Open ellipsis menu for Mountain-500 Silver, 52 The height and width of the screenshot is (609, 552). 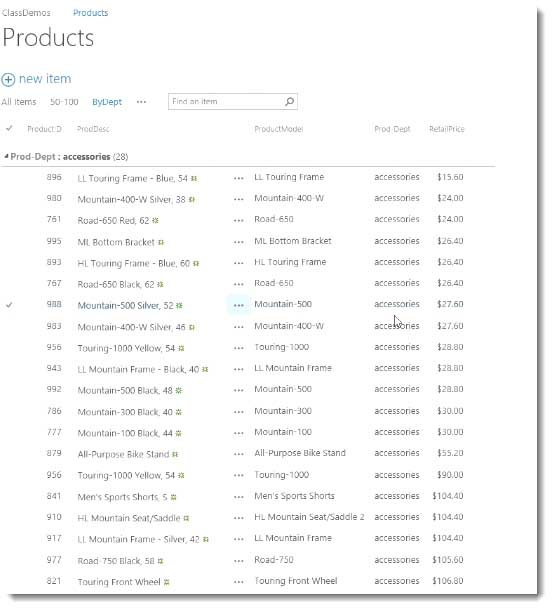[239, 306]
